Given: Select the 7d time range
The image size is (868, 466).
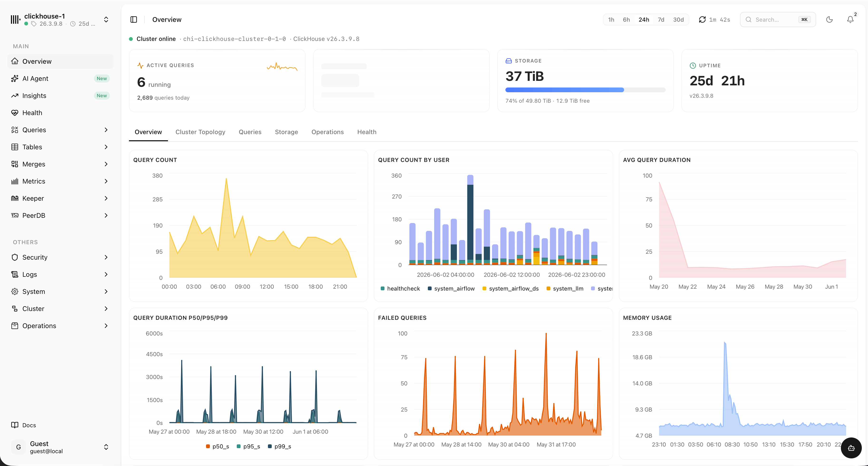Looking at the screenshot, I should (661, 19).
